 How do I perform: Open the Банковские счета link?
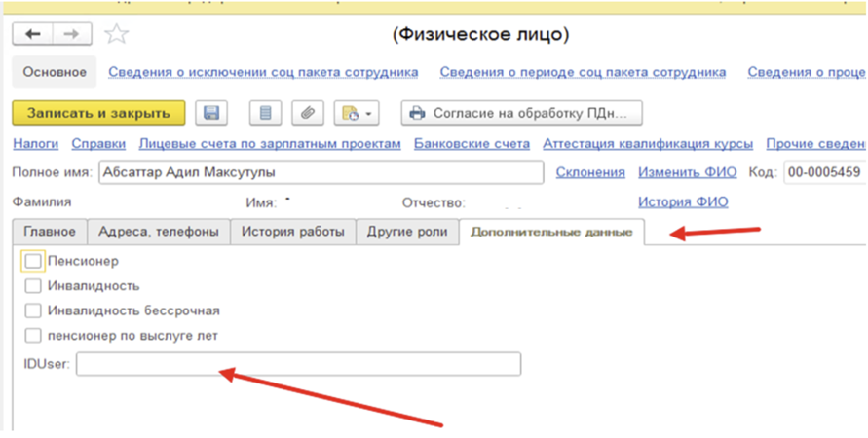pyautogui.click(x=472, y=144)
